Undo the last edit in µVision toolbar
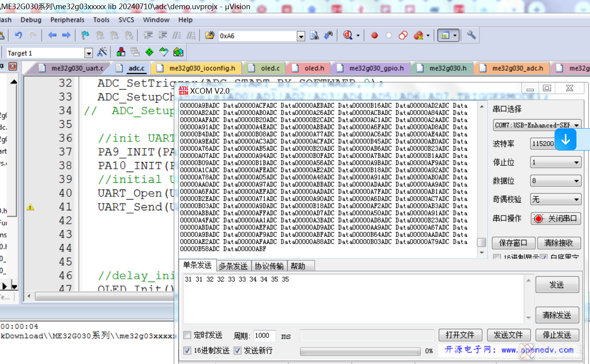The height and width of the screenshot is (364, 590). pos(18,35)
